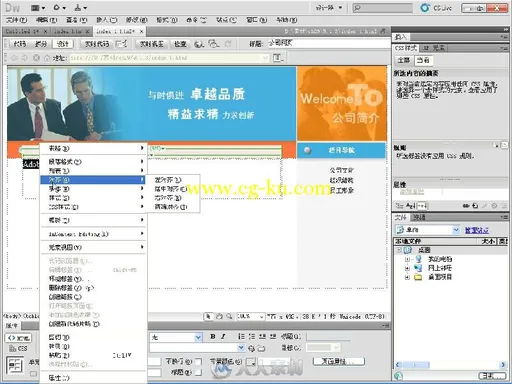Toggle the No Wrap checkbox
The height and width of the screenshot is (384, 512).
[199, 361]
